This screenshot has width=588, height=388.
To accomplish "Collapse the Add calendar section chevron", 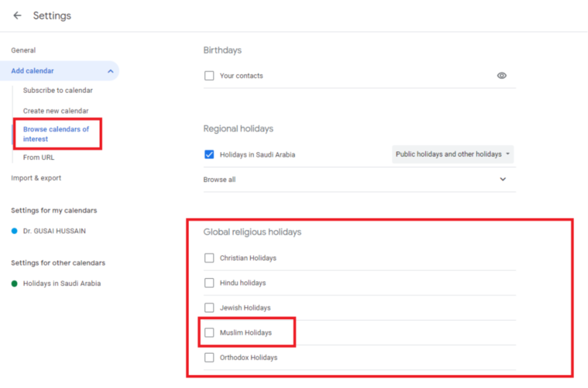I will (x=110, y=72).
